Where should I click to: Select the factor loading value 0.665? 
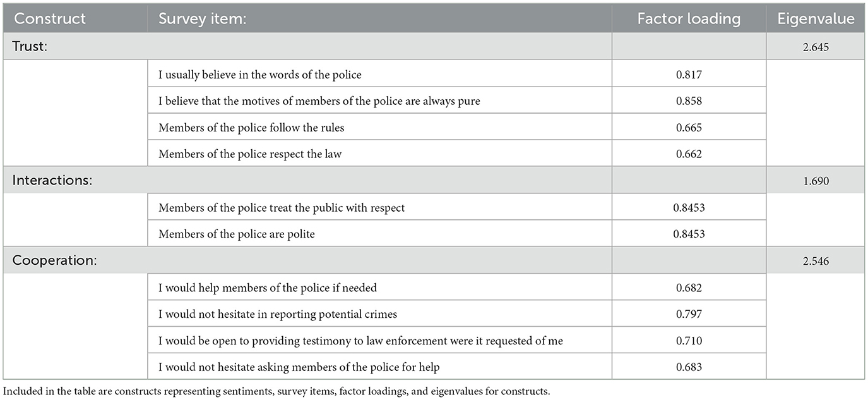[x=689, y=128]
